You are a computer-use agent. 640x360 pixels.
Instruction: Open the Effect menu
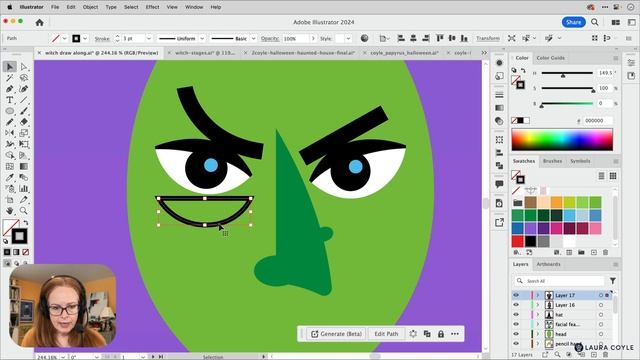click(152, 7)
